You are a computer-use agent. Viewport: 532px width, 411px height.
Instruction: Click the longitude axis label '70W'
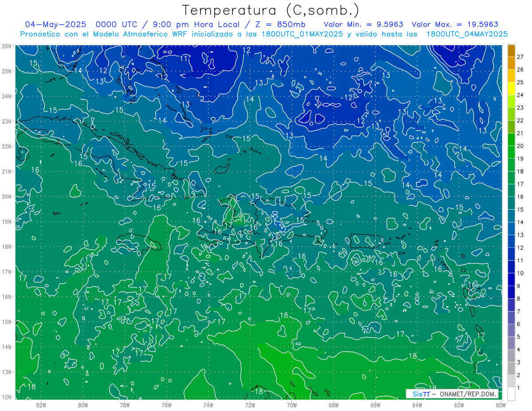coord(292,404)
